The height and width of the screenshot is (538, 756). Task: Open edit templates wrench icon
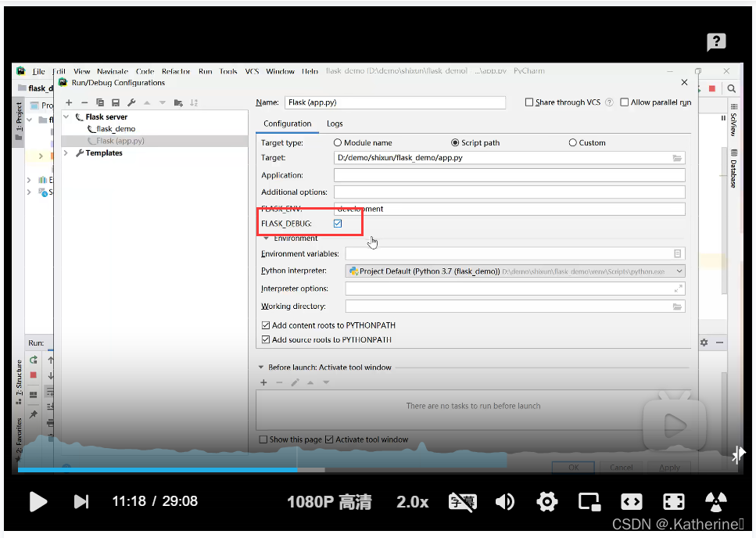(x=131, y=102)
